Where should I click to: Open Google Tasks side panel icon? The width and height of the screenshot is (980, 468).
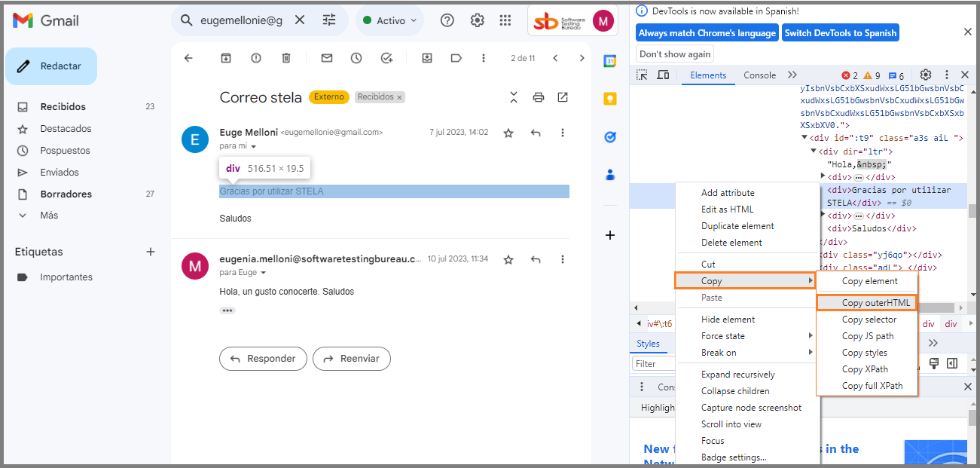[610, 137]
